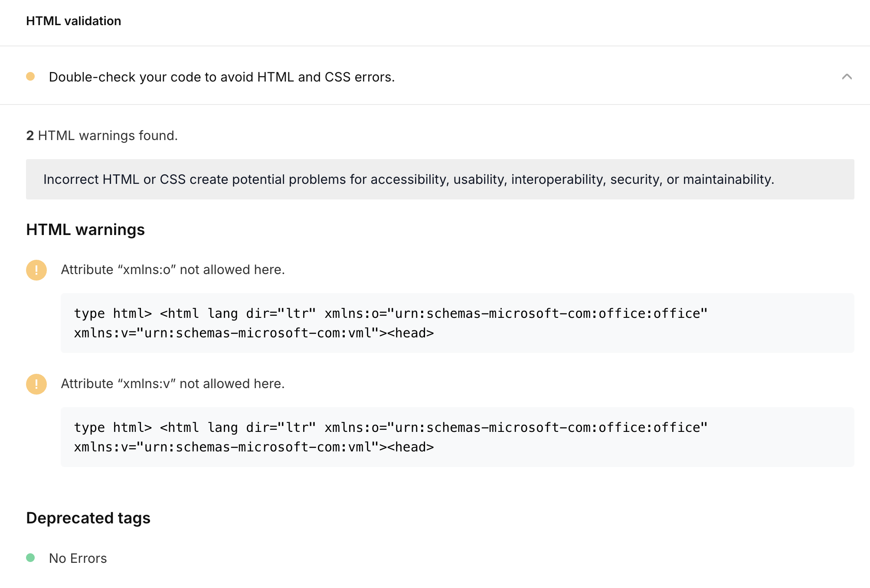Image resolution: width=870 pixels, height=588 pixels.
Task: Click the green No Errors status dot
Action: click(30, 558)
